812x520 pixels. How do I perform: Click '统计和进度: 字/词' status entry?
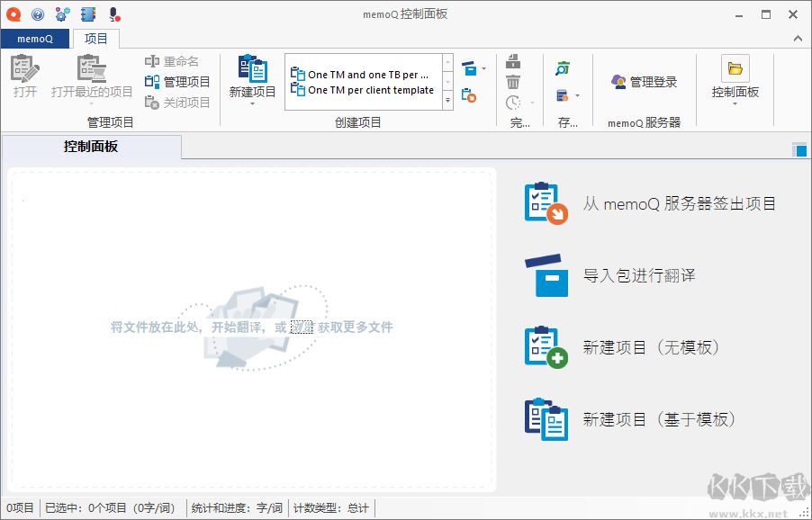click(x=237, y=508)
